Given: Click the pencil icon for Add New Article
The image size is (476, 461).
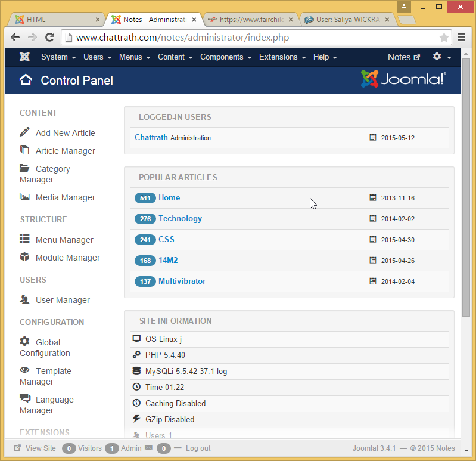Looking at the screenshot, I should [x=24, y=132].
